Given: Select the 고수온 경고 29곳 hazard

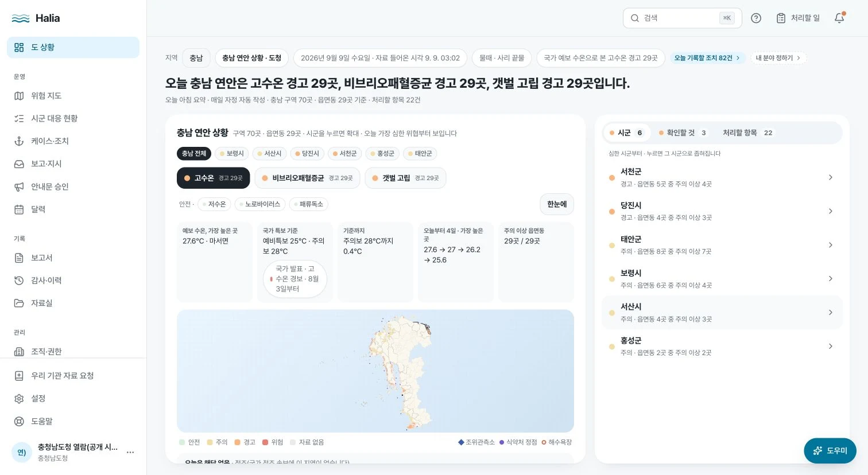Looking at the screenshot, I should point(213,178).
